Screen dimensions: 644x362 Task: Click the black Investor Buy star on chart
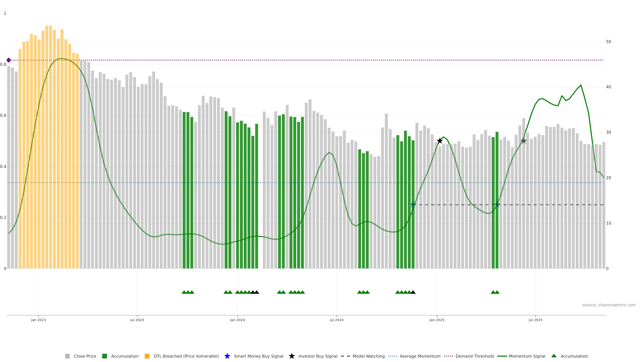click(440, 141)
